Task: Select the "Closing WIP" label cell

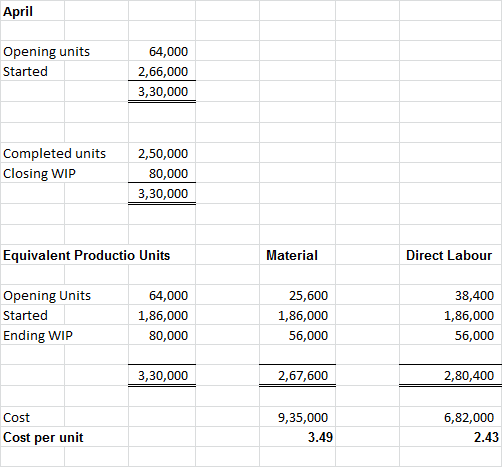Action: [39, 174]
